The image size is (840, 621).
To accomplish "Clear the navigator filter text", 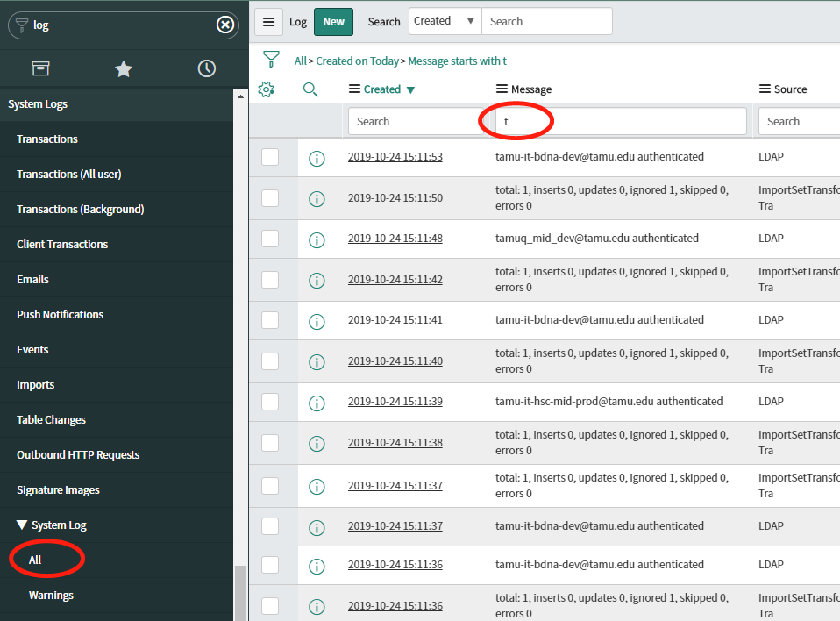I will coord(225,25).
